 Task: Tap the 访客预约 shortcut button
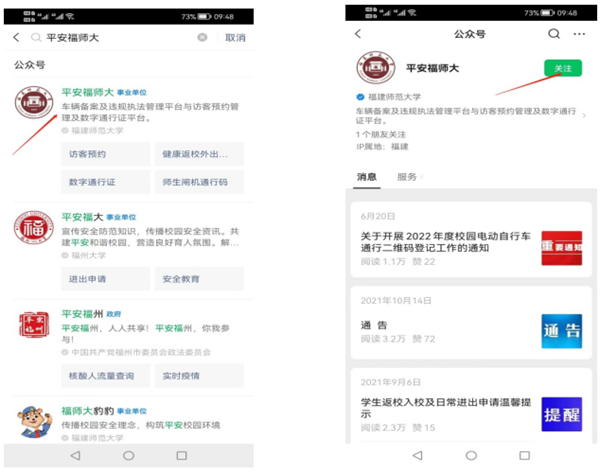pyautogui.click(x=105, y=154)
